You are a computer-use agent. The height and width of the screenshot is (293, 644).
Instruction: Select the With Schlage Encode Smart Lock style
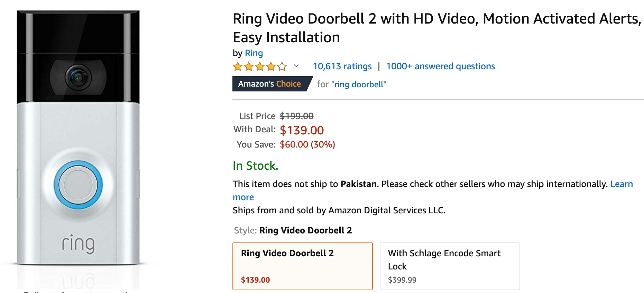(450, 266)
